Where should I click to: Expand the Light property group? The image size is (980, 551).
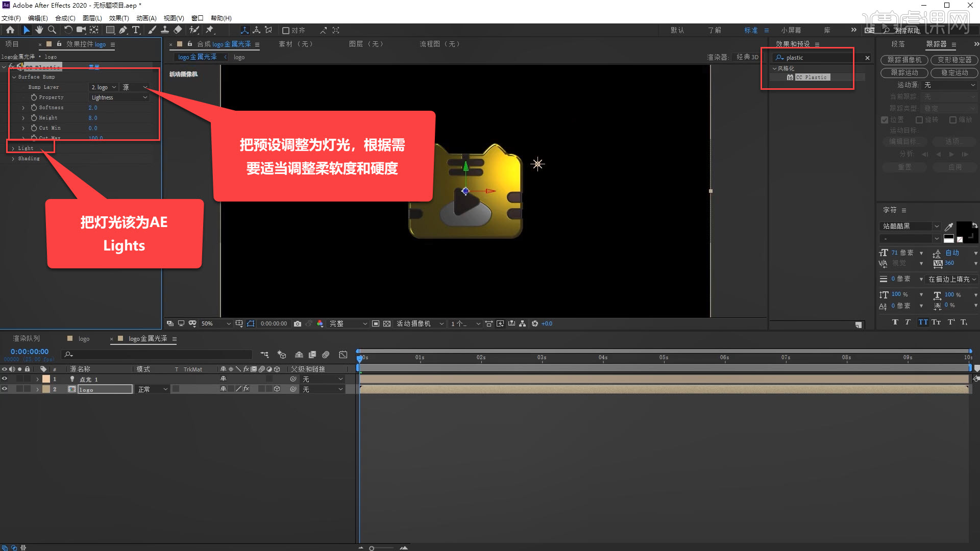click(x=13, y=148)
